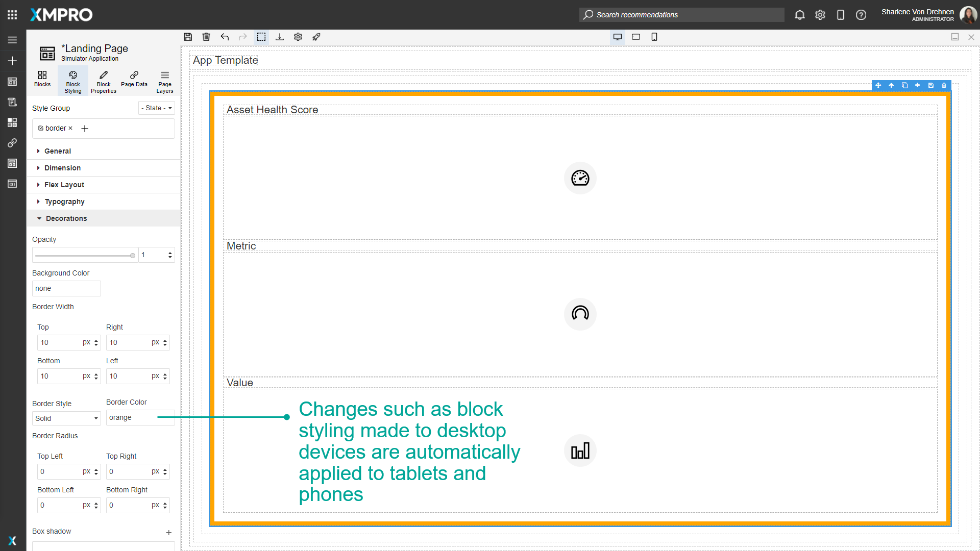The image size is (980, 551).
Task: Open the Border Style Solid dropdown
Action: [66, 418]
